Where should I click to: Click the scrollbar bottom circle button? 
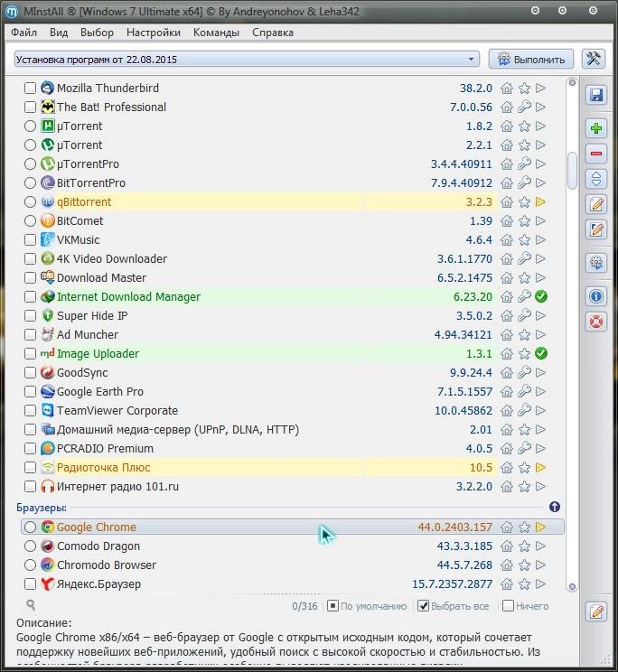[572, 587]
